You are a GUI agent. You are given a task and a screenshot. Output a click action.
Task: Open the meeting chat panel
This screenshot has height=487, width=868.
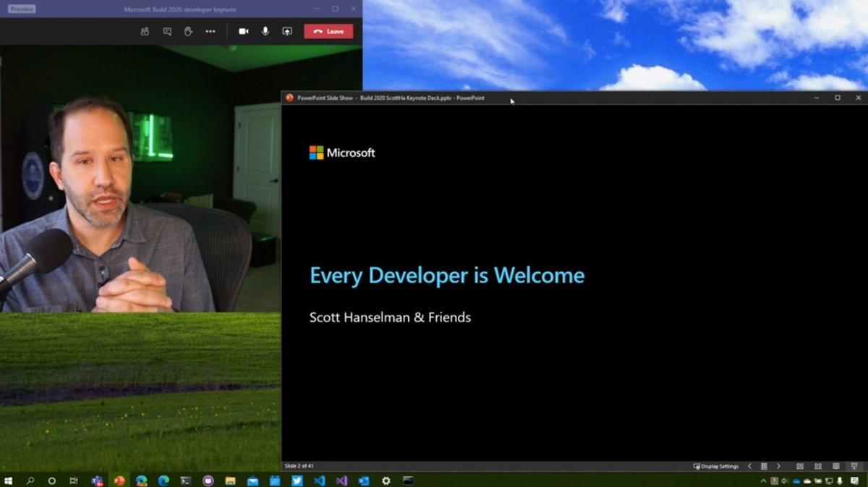pyautogui.click(x=167, y=31)
